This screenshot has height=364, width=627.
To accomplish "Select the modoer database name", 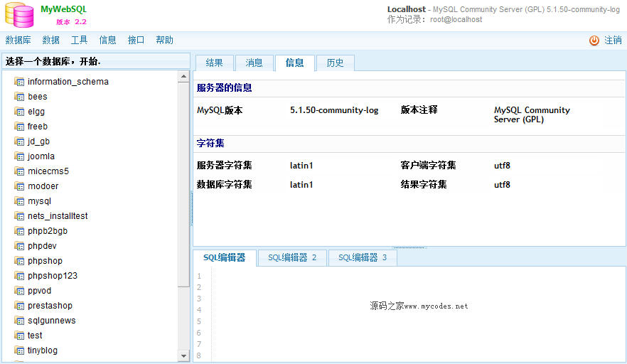I will pyautogui.click(x=43, y=186).
